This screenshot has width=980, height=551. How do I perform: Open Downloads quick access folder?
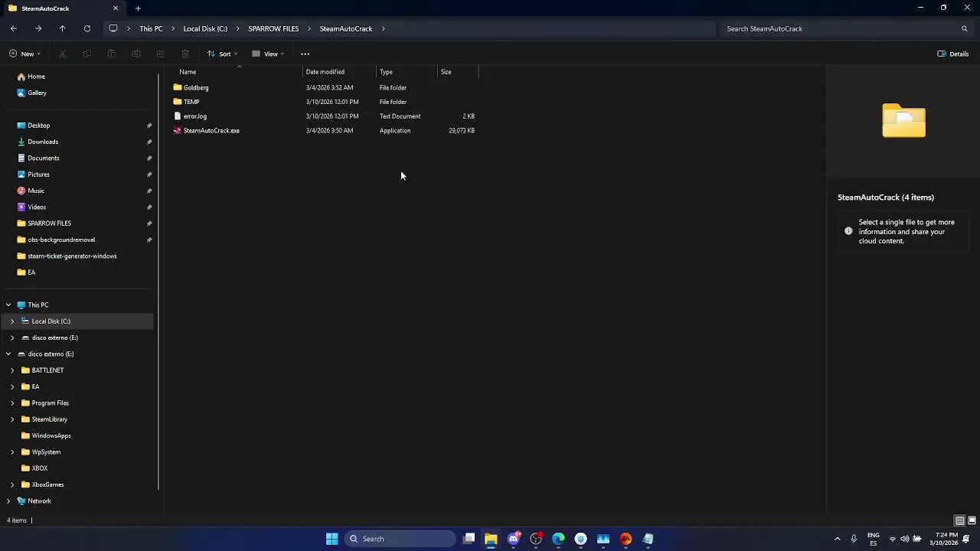[x=42, y=142]
